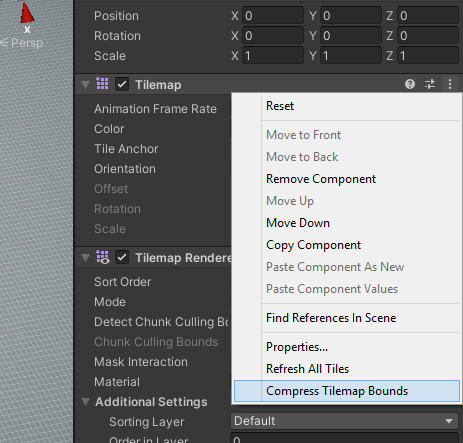Click the Scale Y value field
Image resolution: width=463 pixels, height=443 pixels.
[x=351, y=56]
